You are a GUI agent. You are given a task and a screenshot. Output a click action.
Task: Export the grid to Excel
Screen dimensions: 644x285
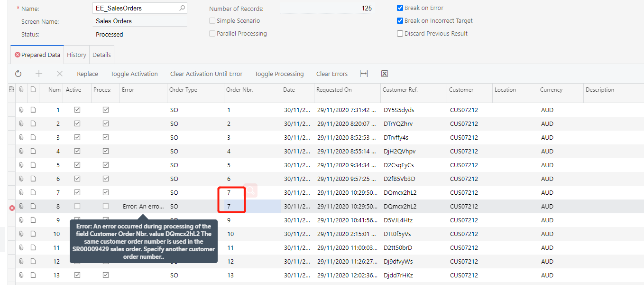pos(385,74)
